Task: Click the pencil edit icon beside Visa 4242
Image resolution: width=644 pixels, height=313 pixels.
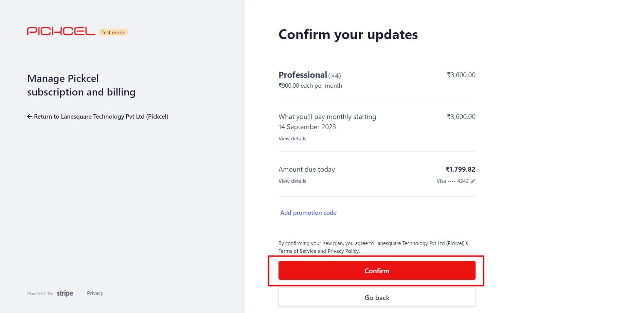Action: pyautogui.click(x=473, y=181)
